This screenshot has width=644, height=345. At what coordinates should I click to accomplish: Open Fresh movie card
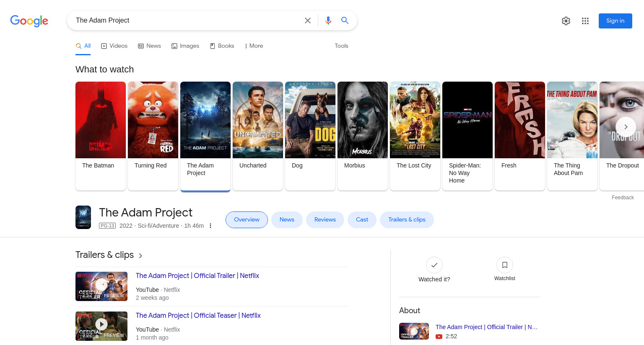point(520,136)
